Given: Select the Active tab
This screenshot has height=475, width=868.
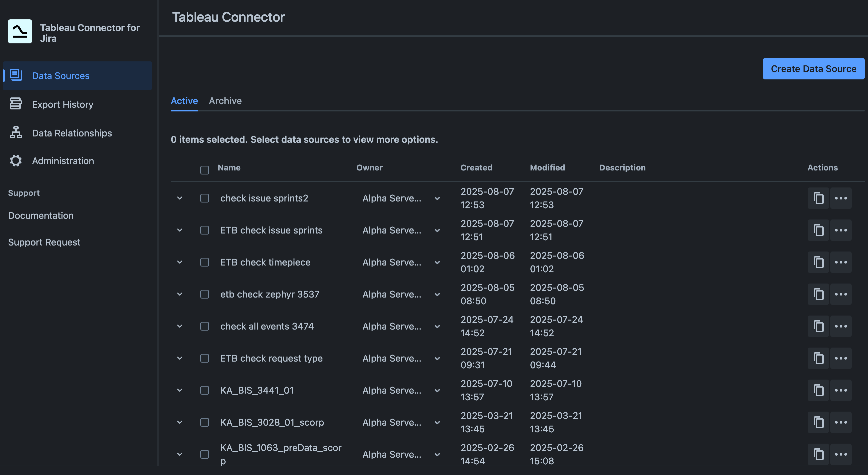Looking at the screenshot, I should (184, 101).
